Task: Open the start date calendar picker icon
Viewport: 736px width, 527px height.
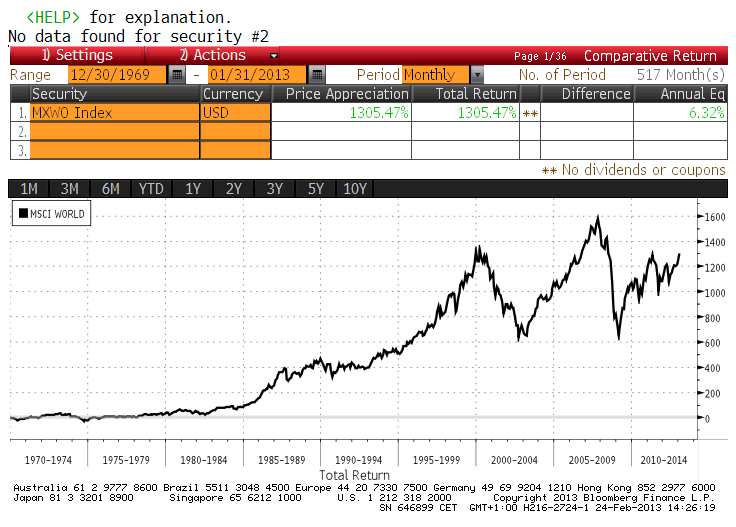Action: (x=177, y=75)
